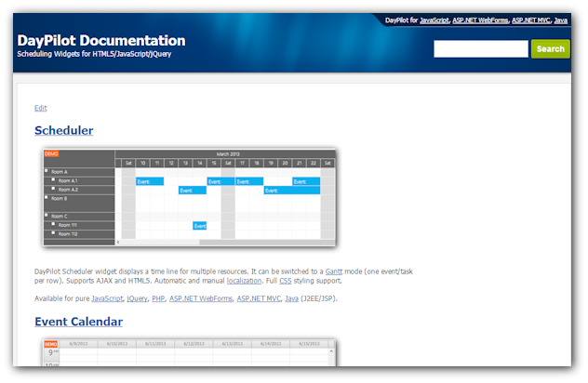This screenshot has height=383, width=588.
Task: Collapse the Room B tree node
Action: tap(47, 197)
